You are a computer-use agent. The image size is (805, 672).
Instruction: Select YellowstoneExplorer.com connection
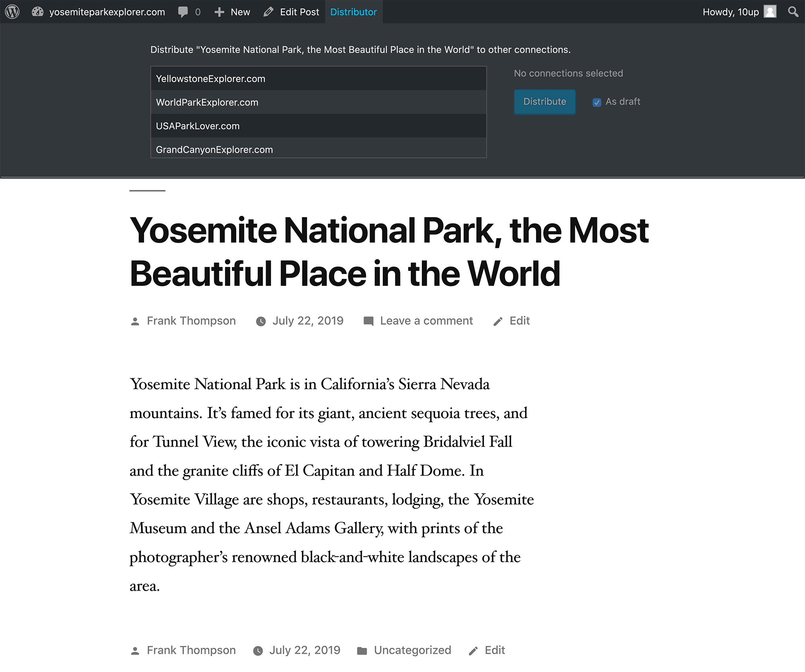319,78
